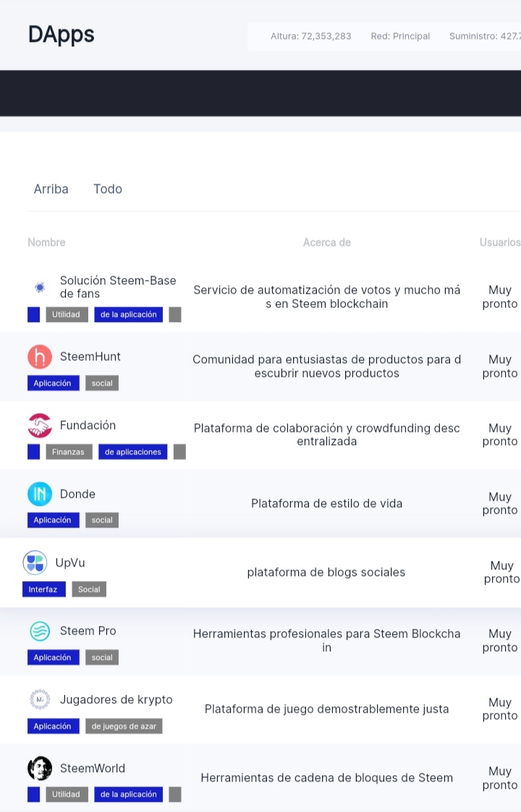Image resolution: width=521 pixels, height=812 pixels.
Task: Click the de aplicaciones tag under Fundación
Action: (x=132, y=452)
